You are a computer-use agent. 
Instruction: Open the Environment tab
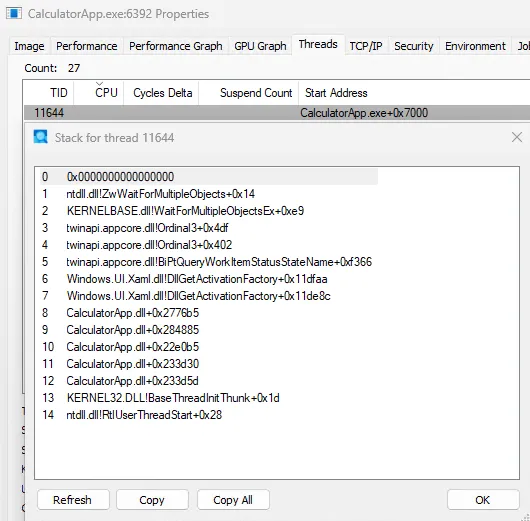[x=475, y=46]
